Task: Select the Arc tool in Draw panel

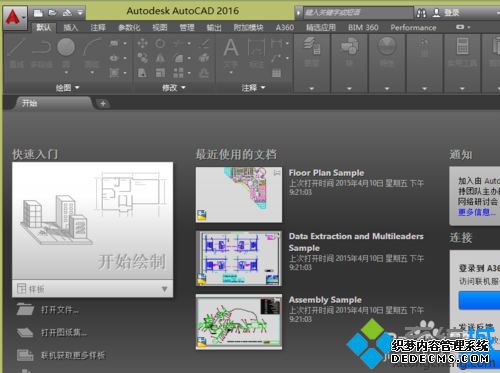Action: [92, 47]
